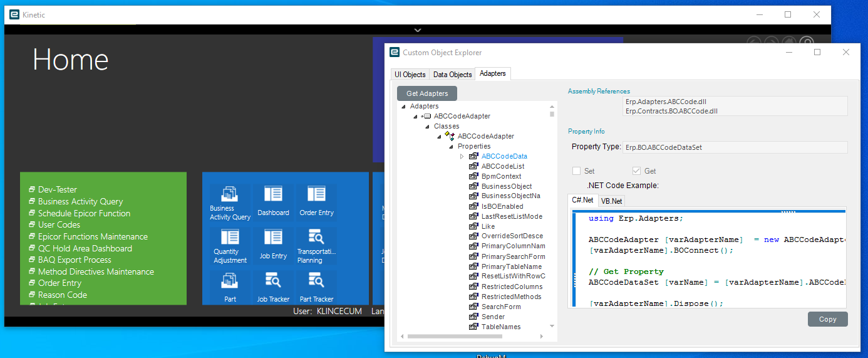Click the SearchForm property icon
868x358 pixels.
pyautogui.click(x=473, y=307)
